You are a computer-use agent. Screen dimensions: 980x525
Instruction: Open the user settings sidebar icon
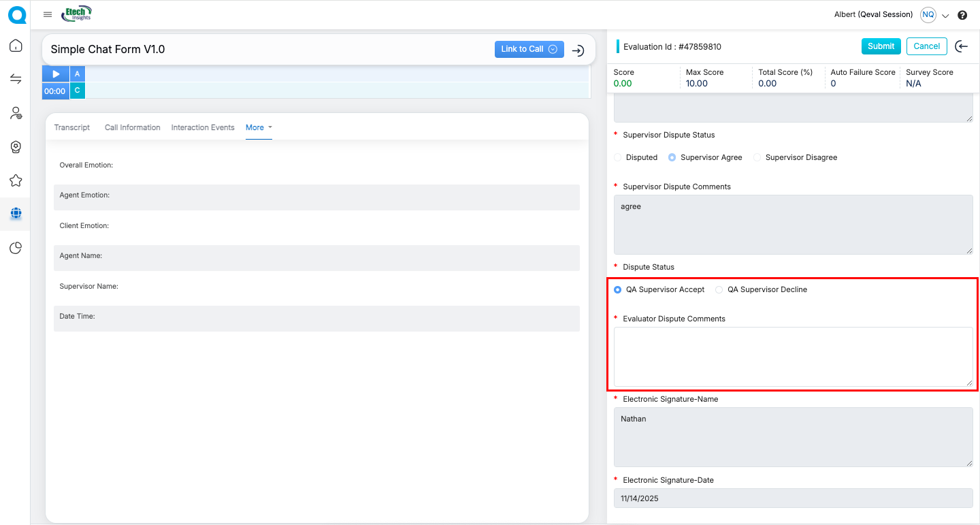tap(16, 113)
